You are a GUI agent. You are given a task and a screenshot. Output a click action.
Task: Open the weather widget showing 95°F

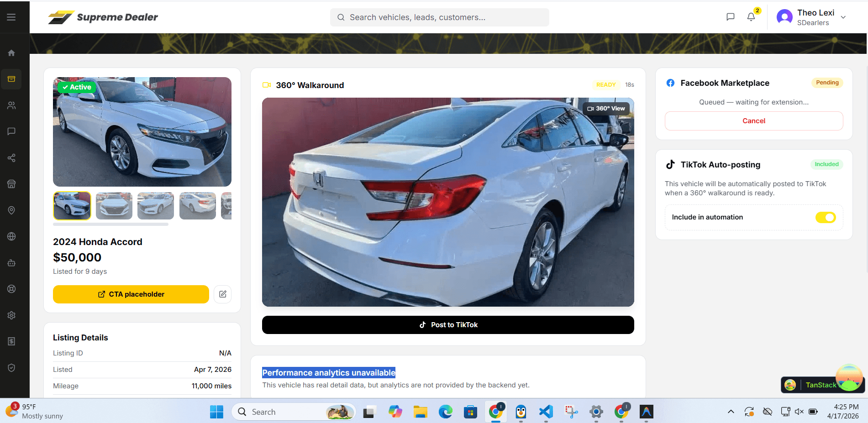click(x=35, y=411)
